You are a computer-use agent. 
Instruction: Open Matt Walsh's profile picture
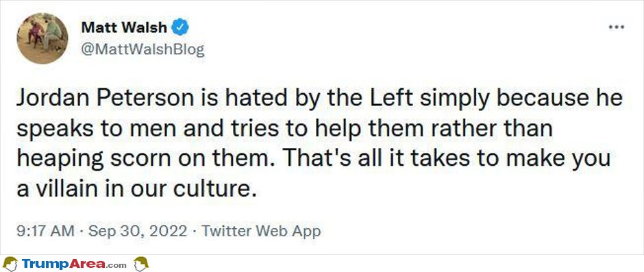click(42, 38)
